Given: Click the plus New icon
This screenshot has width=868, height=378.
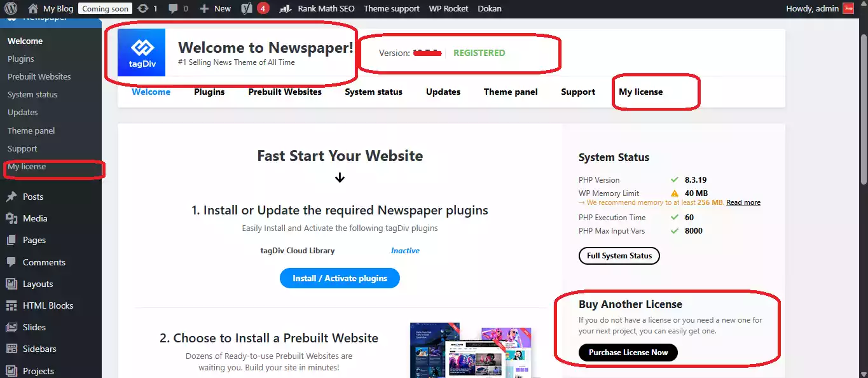Looking at the screenshot, I should coord(204,8).
